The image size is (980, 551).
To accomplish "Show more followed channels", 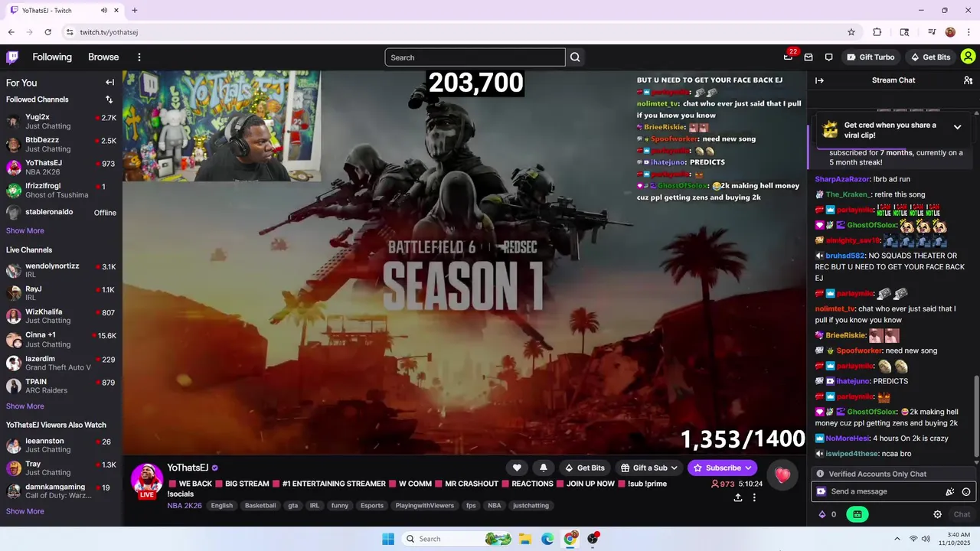I will (25, 230).
